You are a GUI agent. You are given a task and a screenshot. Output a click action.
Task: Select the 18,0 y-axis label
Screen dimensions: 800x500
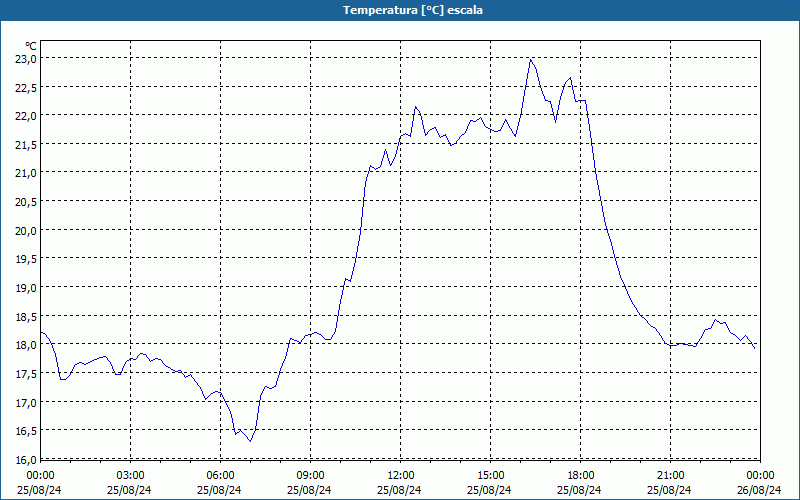click(26, 345)
